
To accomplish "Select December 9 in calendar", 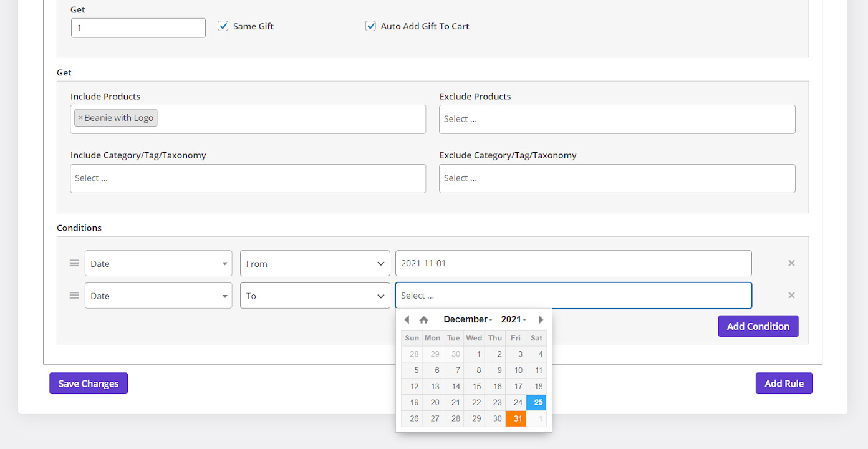I will click(x=495, y=370).
